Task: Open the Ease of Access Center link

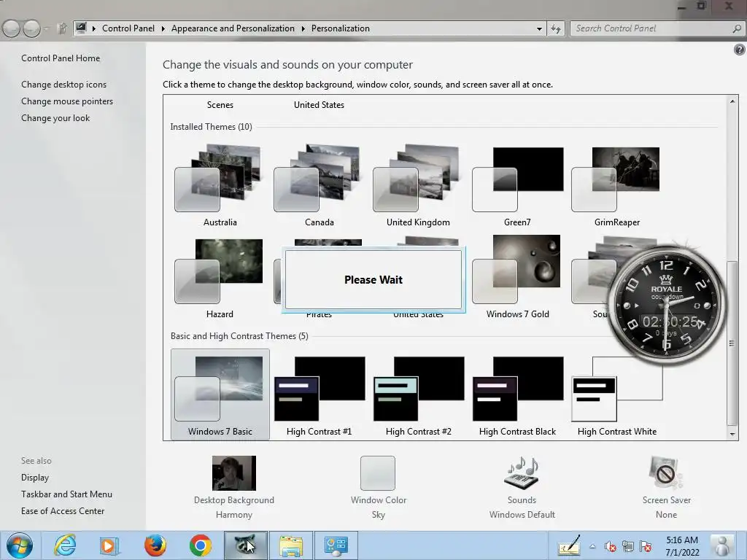Action: click(x=63, y=511)
